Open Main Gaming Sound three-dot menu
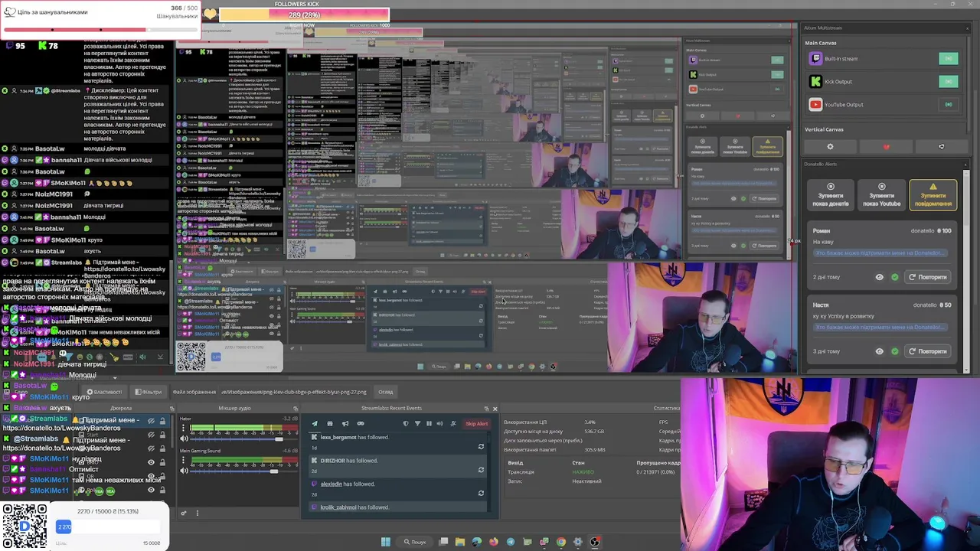This screenshot has width=980, height=551. (x=183, y=459)
